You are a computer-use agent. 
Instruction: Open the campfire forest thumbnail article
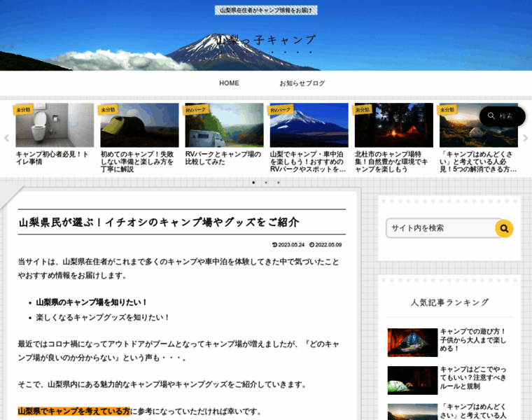click(x=394, y=125)
